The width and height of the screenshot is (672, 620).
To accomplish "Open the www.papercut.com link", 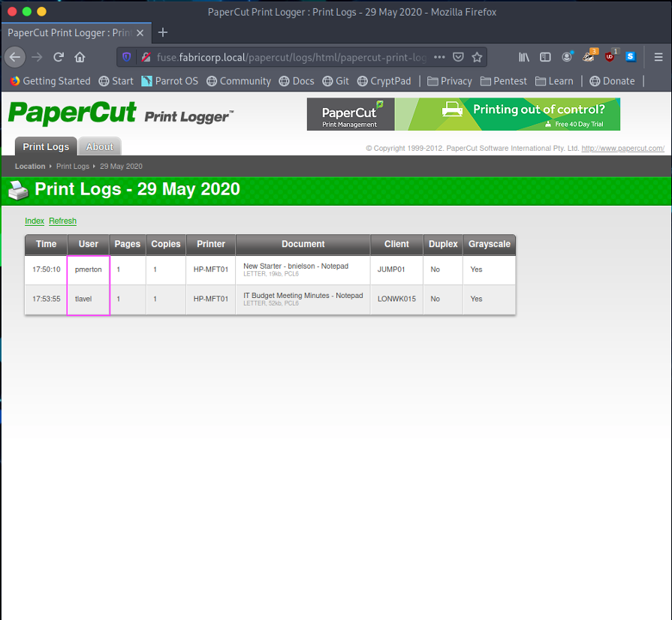I will tap(622, 149).
